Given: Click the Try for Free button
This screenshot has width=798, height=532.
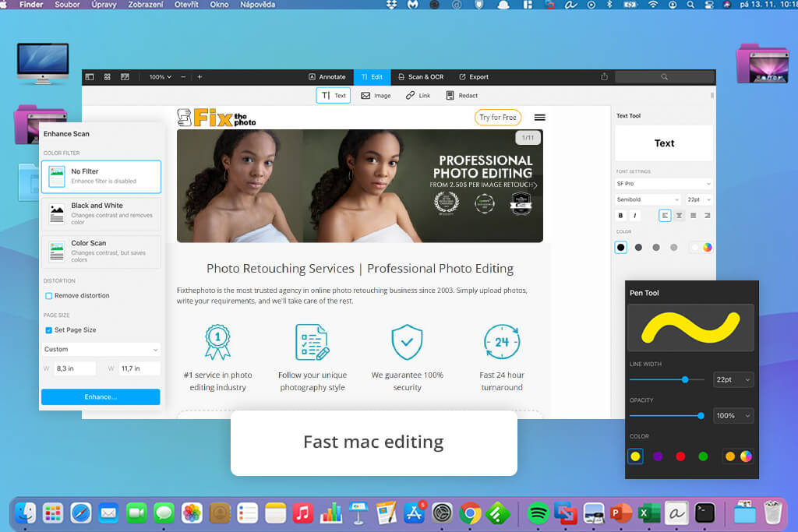Looking at the screenshot, I should (x=498, y=118).
